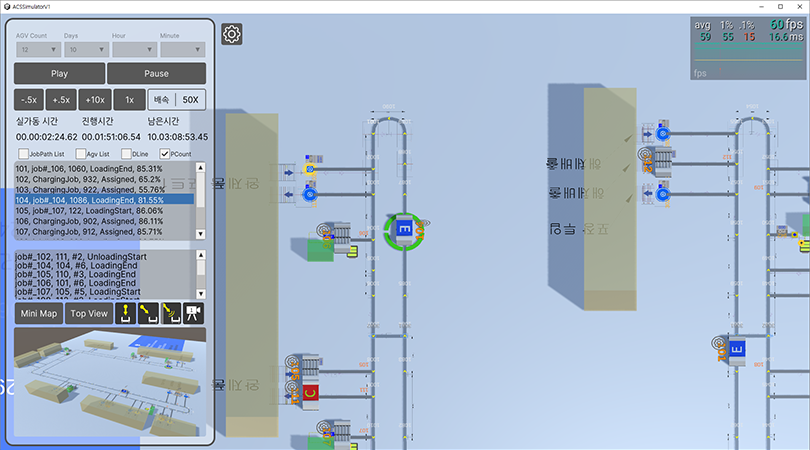
Task: Click the diagonal yellow-arrow camera icon
Action: click(x=149, y=313)
